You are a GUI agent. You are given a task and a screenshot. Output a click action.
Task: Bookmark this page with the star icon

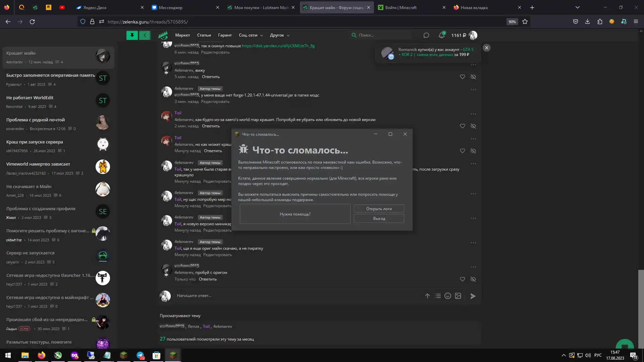coord(525,21)
